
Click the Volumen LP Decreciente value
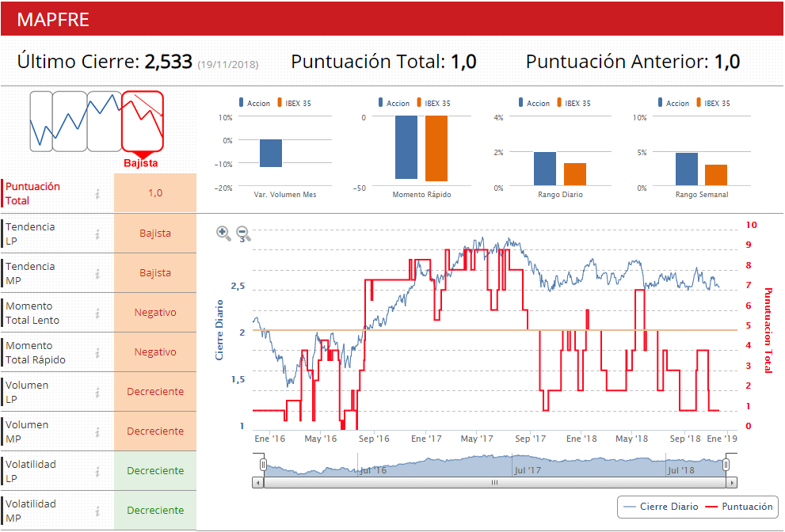(x=155, y=391)
